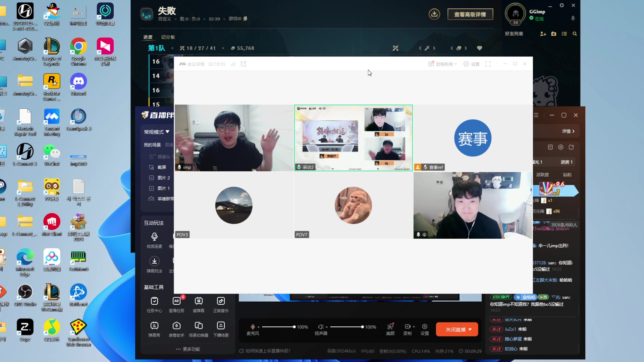Expand recording options arrow
This screenshot has width=644, height=362.
(x=414, y=326)
